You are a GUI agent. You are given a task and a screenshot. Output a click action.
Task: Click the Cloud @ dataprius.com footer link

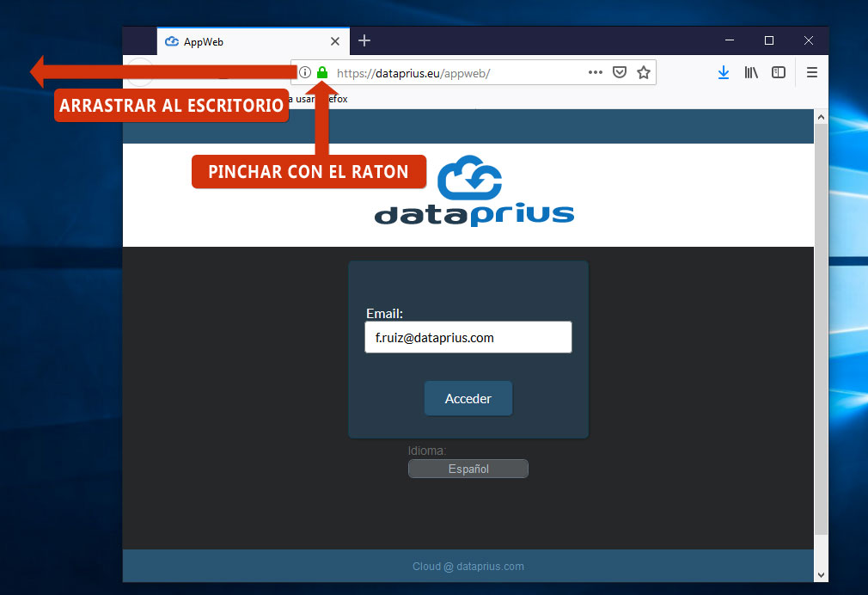tap(468, 566)
